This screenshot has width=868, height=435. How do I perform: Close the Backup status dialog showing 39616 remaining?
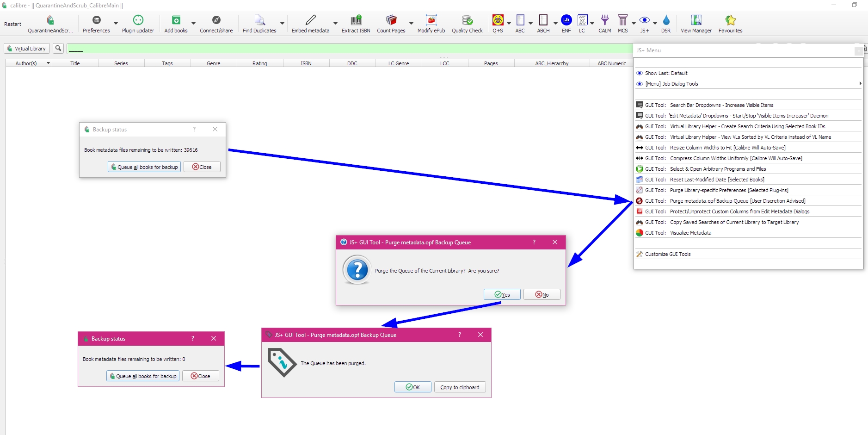pos(202,167)
